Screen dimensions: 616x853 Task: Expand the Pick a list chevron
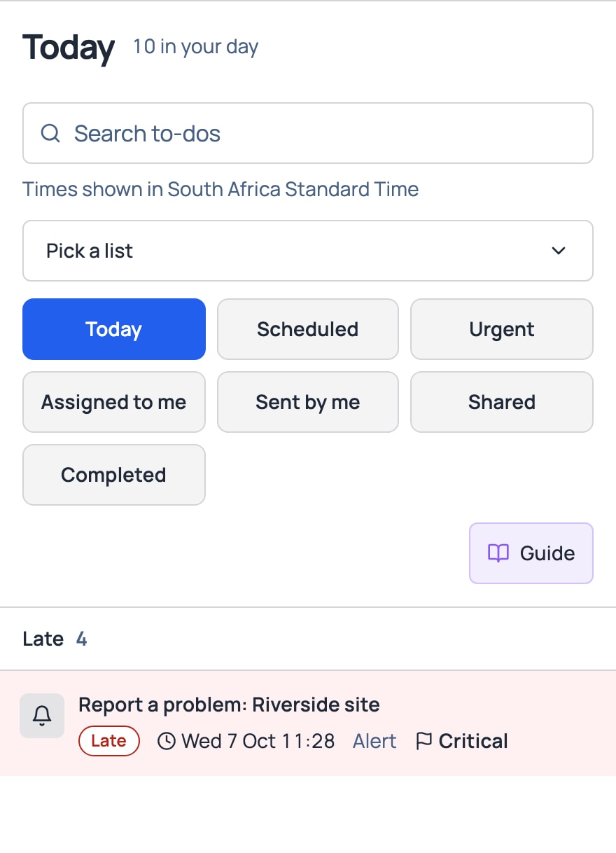click(559, 251)
